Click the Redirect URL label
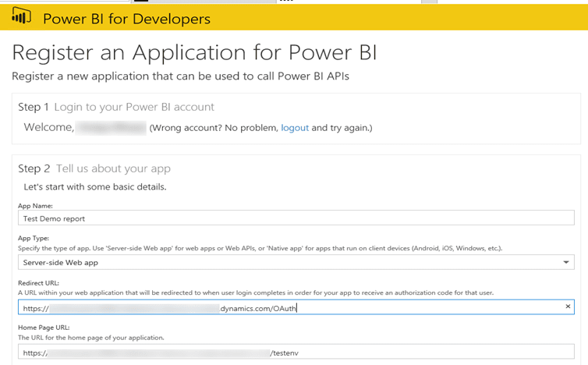Image resolution: width=588 pixels, height=365 pixels. (39, 283)
